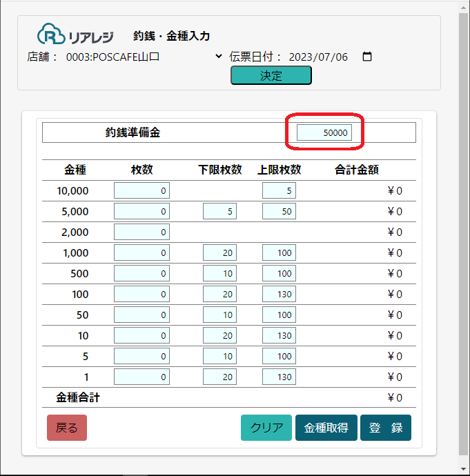Open the 店舗 store dropdown
Screen dimensions: 470x476
point(143,57)
